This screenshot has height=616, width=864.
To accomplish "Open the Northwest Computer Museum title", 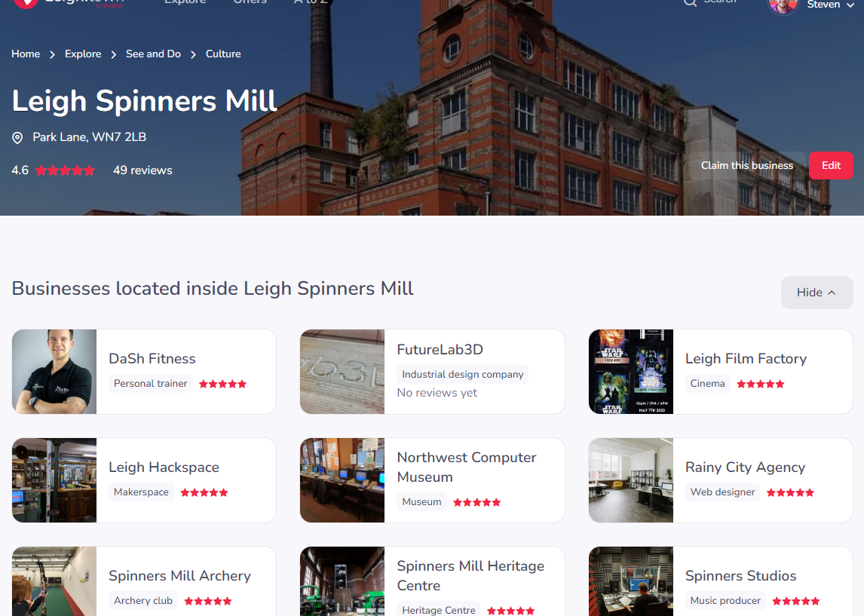I will tap(467, 467).
